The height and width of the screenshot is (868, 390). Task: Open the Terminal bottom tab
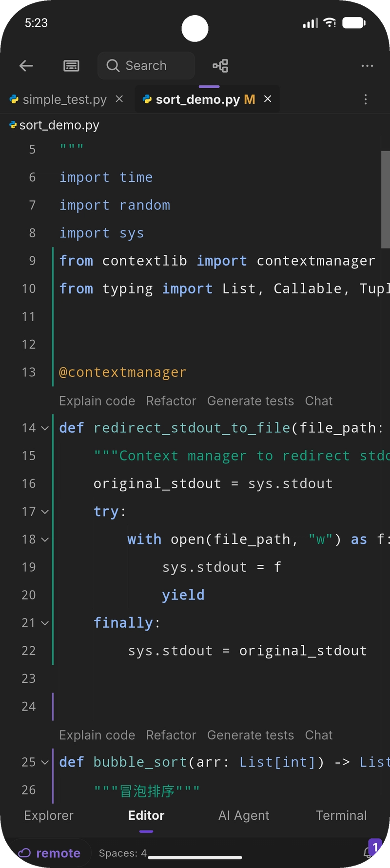(341, 815)
